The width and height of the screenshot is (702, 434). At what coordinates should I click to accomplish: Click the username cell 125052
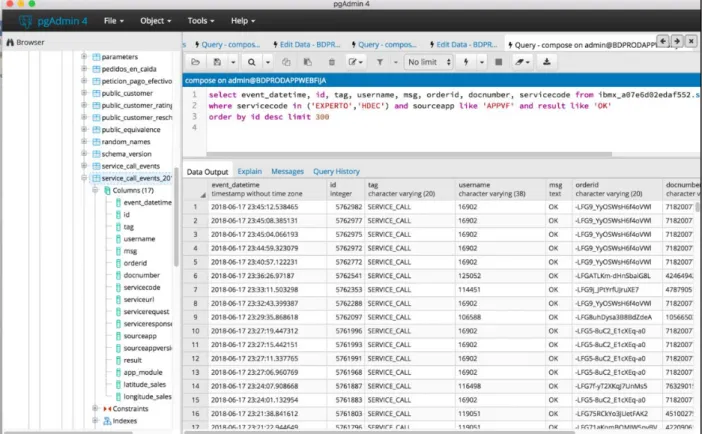(x=500, y=276)
